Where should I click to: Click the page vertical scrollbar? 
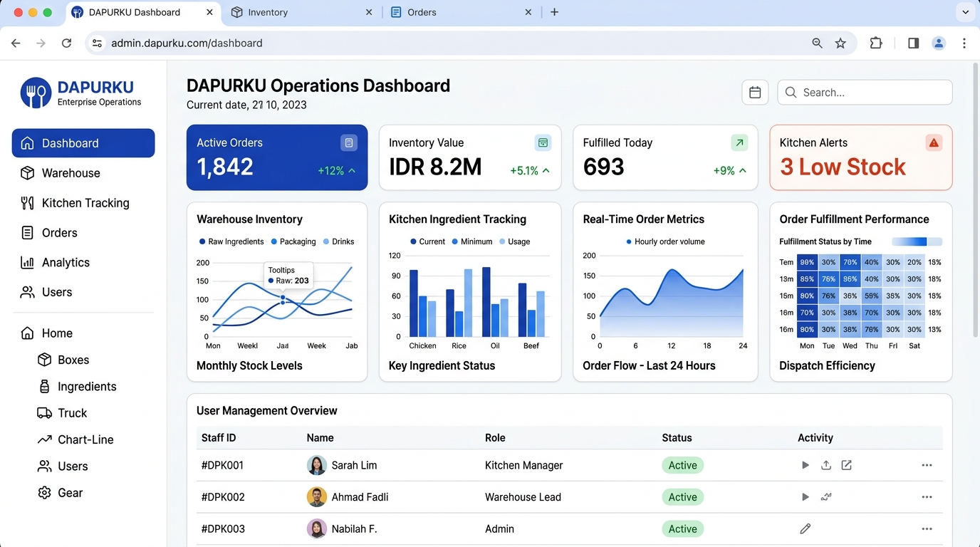[x=976, y=199]
